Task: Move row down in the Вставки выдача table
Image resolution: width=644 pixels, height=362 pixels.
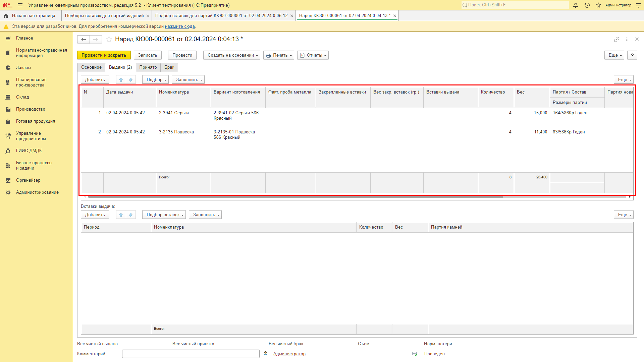Action: pyautogui.click(x=131, y=215)
